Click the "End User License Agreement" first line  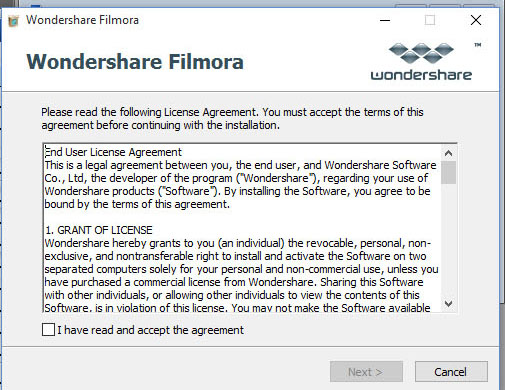pos(113,152)
